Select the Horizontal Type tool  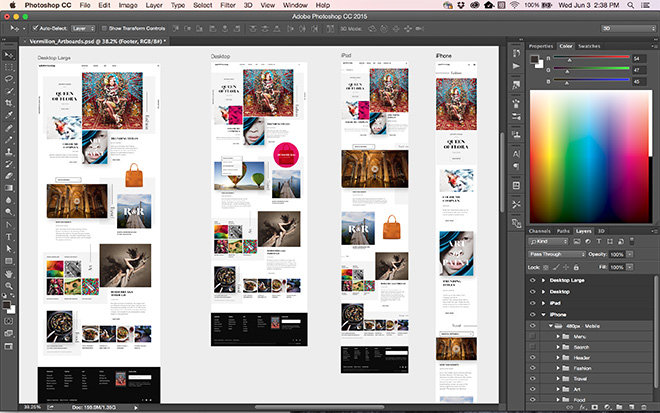[9, 237]
